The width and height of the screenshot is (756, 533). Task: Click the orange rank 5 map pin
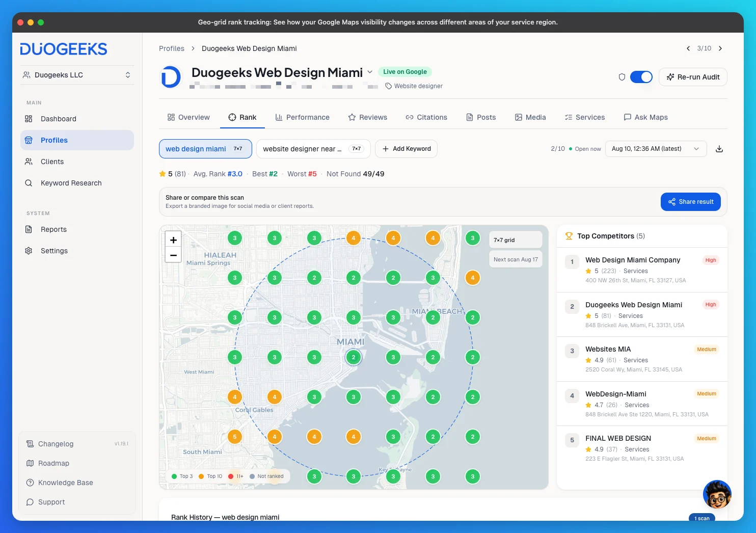235,437
